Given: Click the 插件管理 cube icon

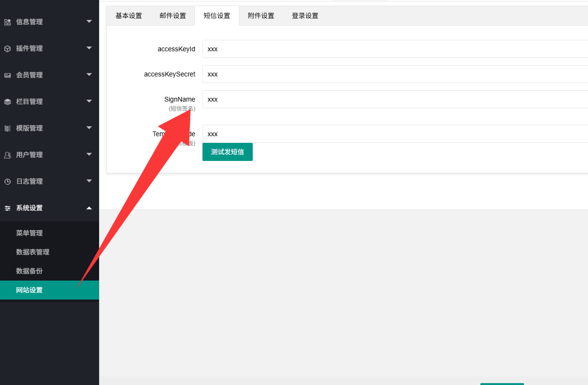Looking at the screenshot, I should 8,48.
